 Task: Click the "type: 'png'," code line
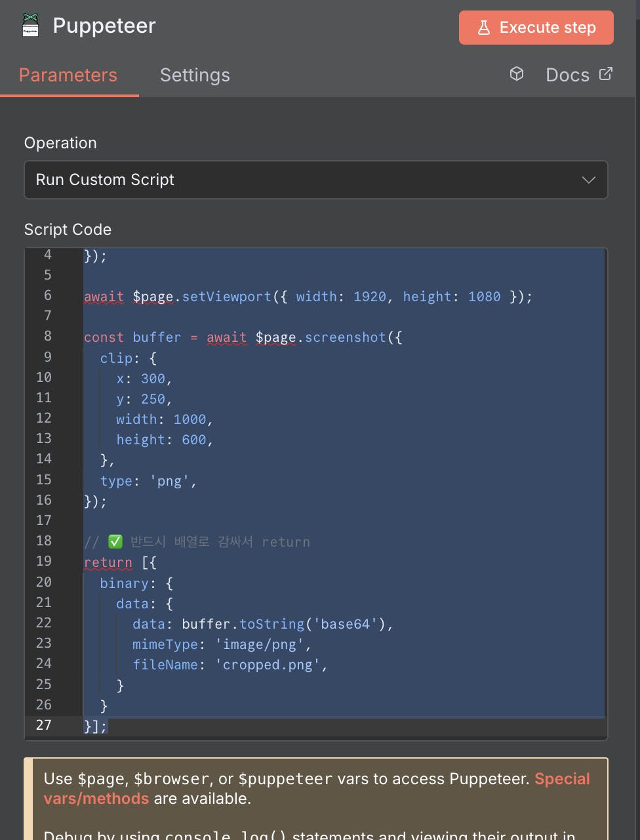[x=148, y=481]
